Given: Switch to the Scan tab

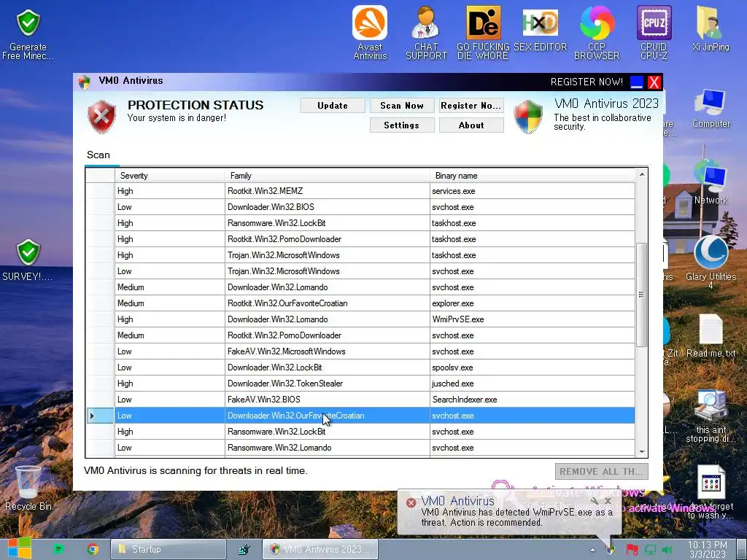Looking at the screenshot, I should (98, 155).
